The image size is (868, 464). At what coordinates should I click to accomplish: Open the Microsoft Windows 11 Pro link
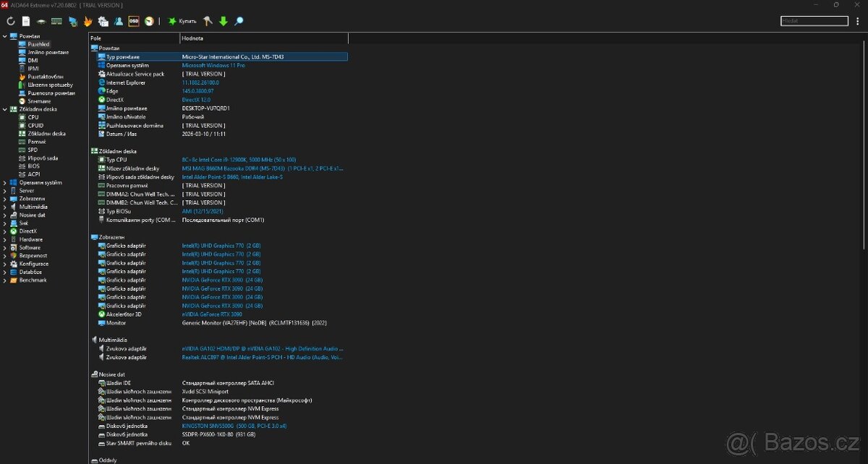coord(213,65)
